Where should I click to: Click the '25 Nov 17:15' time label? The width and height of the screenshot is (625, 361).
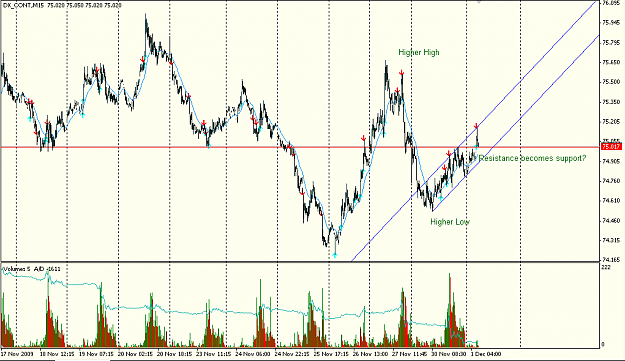[x=330, y=354]
